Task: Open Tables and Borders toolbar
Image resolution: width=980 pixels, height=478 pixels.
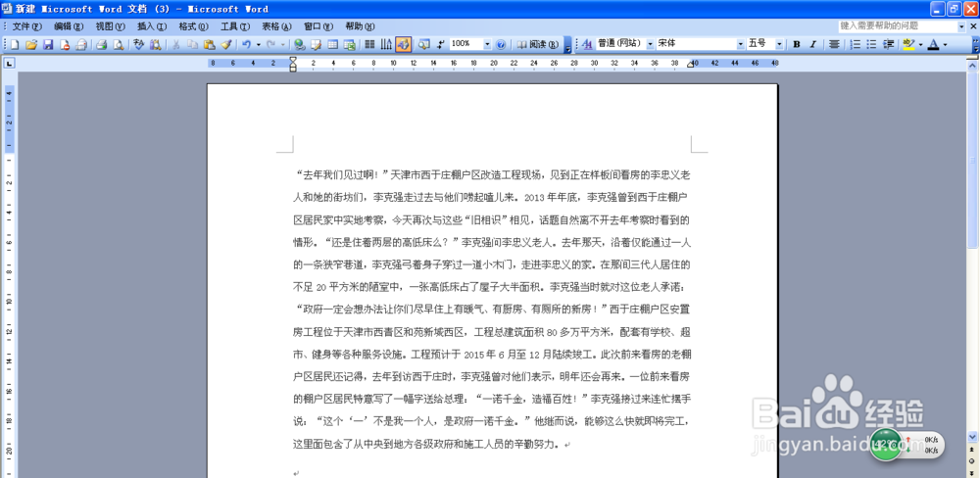Action: point(317,44)
